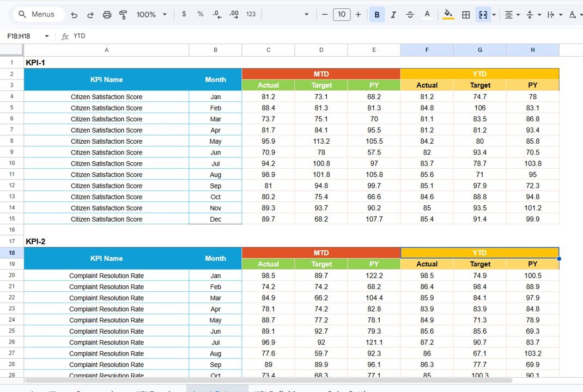Toggle bold formatting
583x392 pixels.
coord(377,15)
